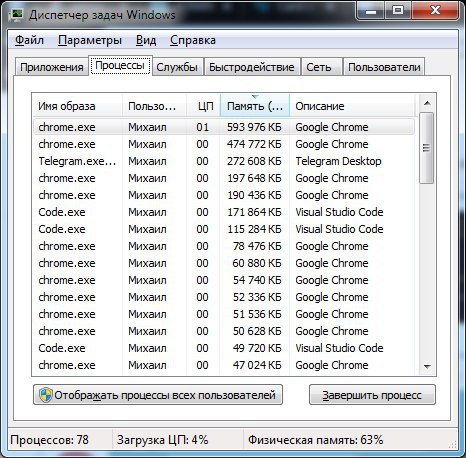Select the Telegram.exe process row
Image resolution: width=466 pixels, height=458 pixels.
click(224, 161)
